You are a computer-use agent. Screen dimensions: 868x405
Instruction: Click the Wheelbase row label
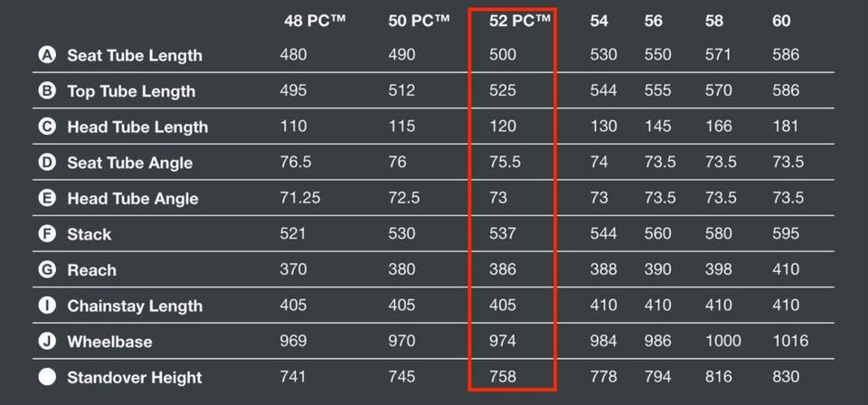109,342
